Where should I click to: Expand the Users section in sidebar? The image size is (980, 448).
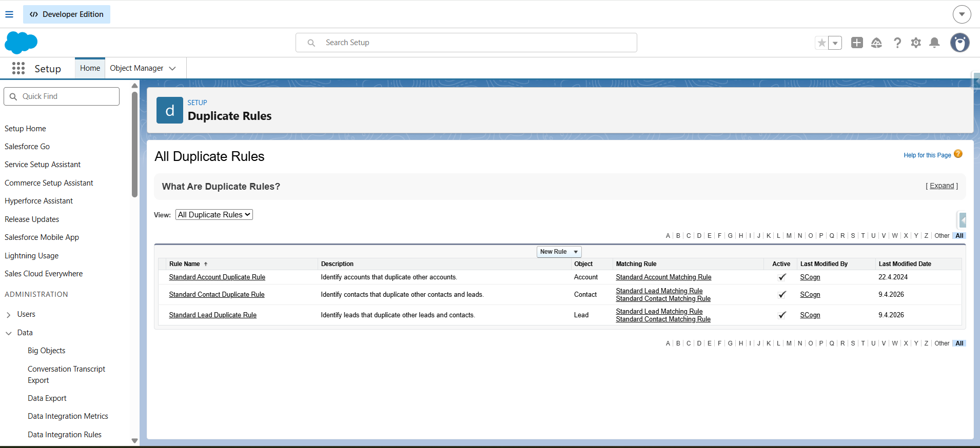[x=9, y=315]
